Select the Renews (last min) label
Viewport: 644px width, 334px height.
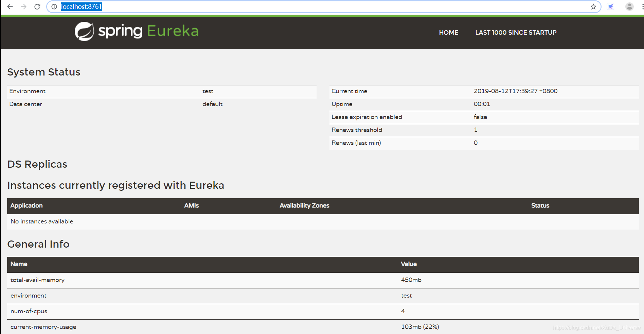(356, 143)
